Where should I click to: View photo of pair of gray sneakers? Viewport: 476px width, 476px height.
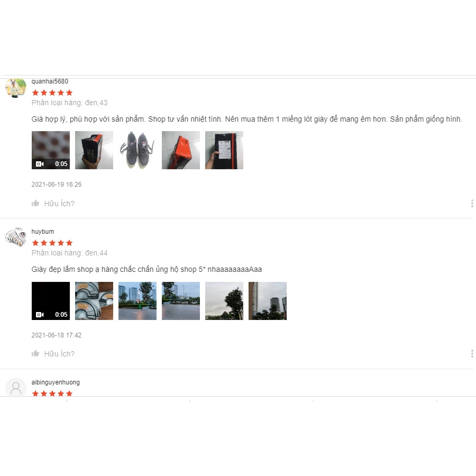coord(138,150)
